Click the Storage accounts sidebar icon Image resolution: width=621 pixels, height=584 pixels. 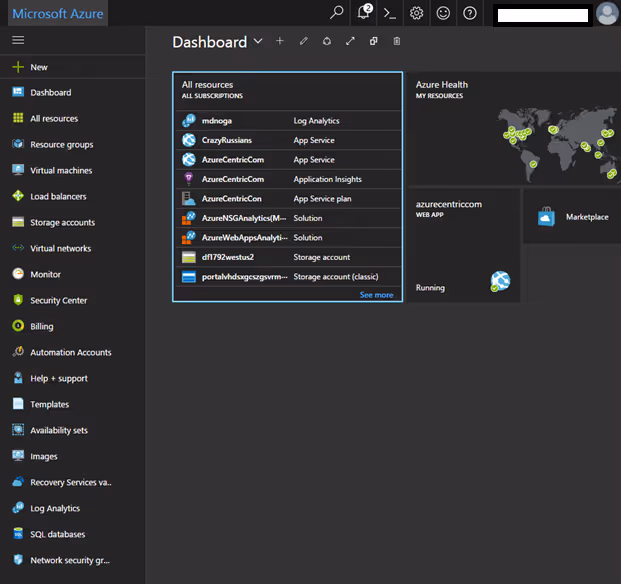pos(18,222)
